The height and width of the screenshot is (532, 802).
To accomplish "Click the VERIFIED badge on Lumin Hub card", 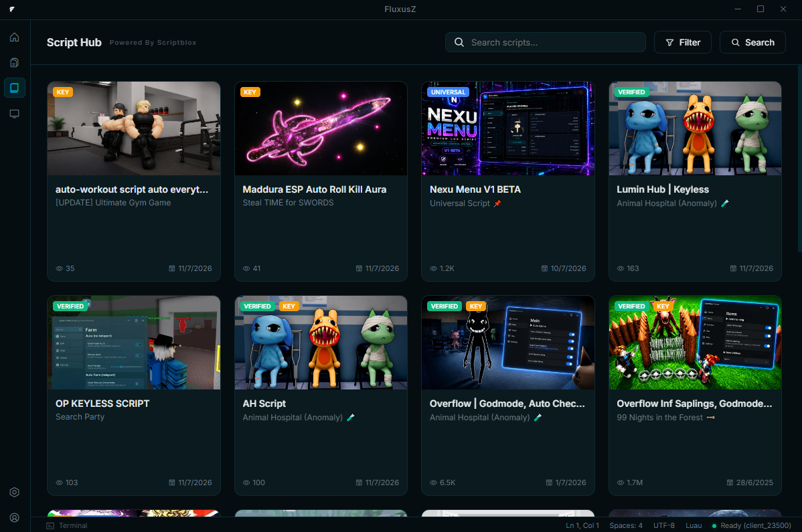I will (x=631, y=92).
